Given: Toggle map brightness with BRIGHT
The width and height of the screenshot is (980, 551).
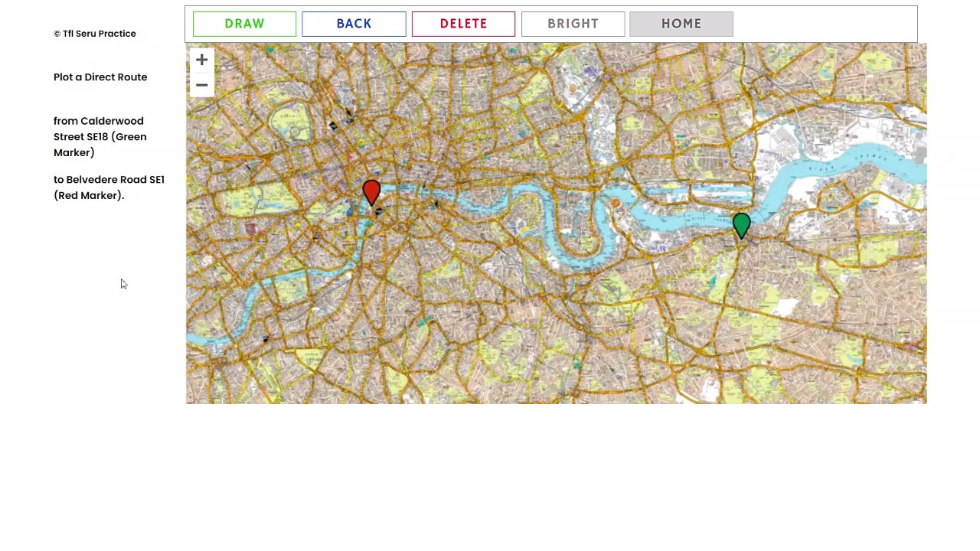Looking at the screenshot, I should [573, 24].
